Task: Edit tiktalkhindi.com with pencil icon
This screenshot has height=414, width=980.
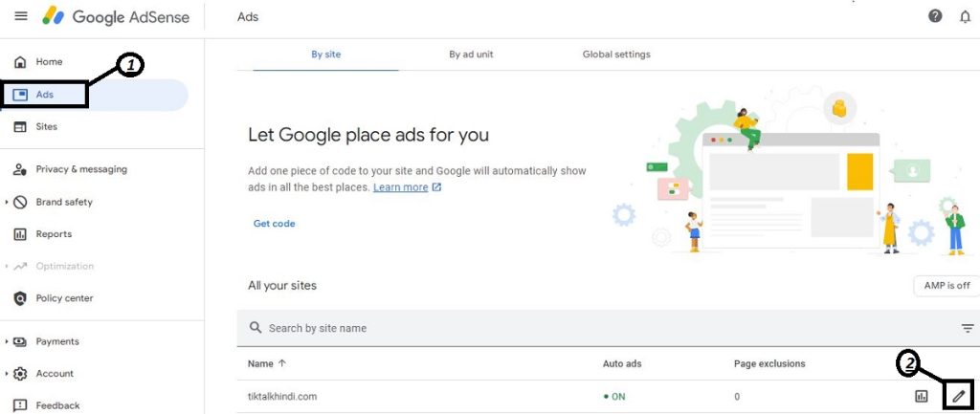Action: click(x=959, y=397)
